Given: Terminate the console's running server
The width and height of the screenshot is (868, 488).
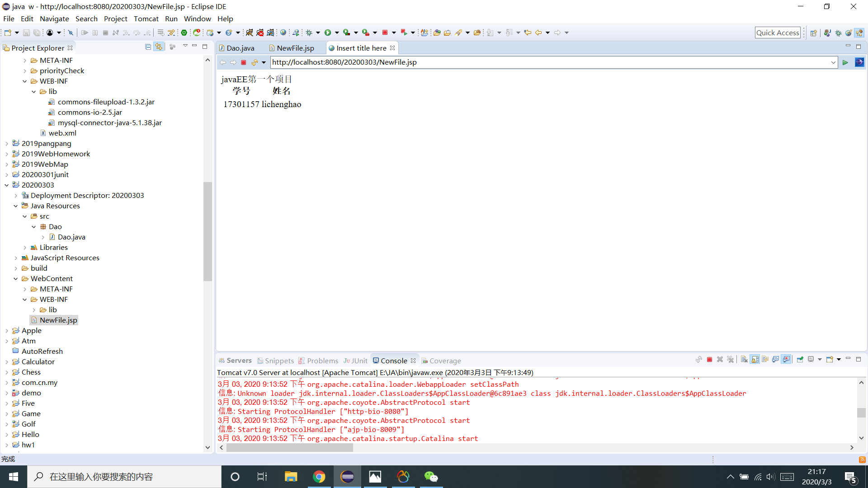Looking at the screenshot, I should 709,360.
